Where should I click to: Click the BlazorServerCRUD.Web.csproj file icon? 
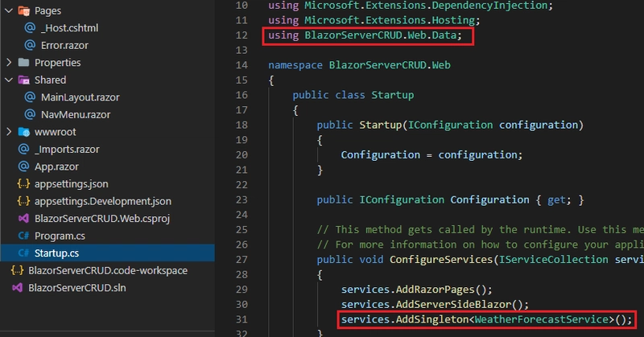(23, 218)
